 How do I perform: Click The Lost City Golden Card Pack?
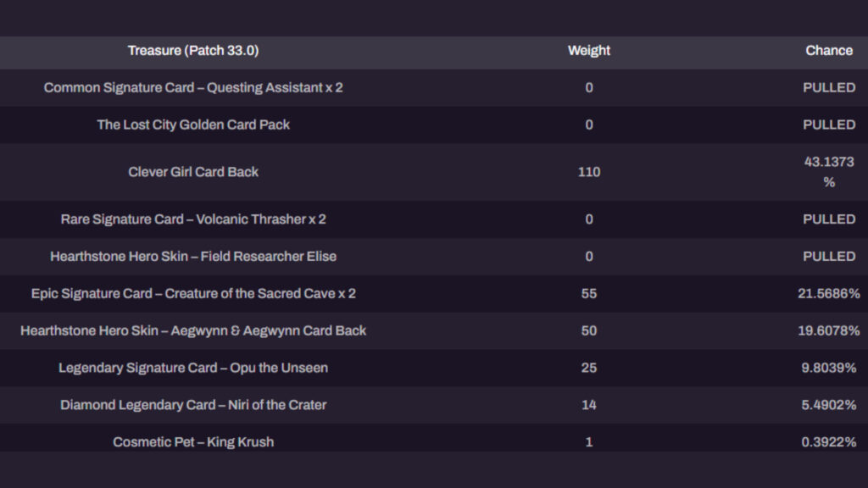(x=193, y=125)
